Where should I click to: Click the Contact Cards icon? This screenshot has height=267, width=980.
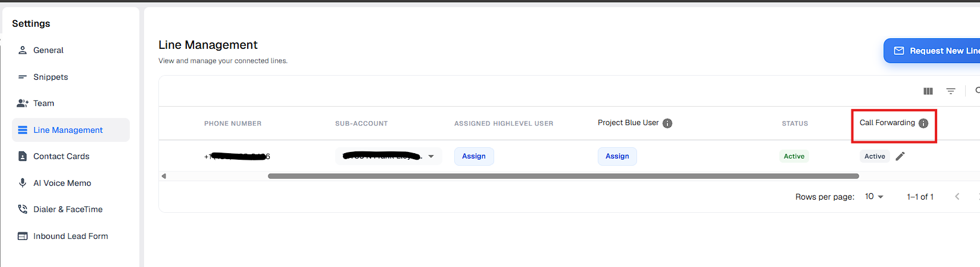point(23,156)
